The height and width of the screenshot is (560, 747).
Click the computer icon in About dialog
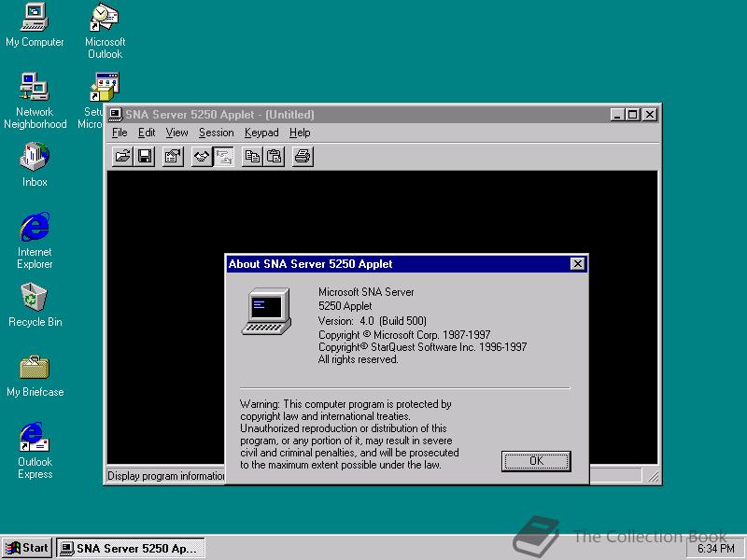(x=267, y=311)
